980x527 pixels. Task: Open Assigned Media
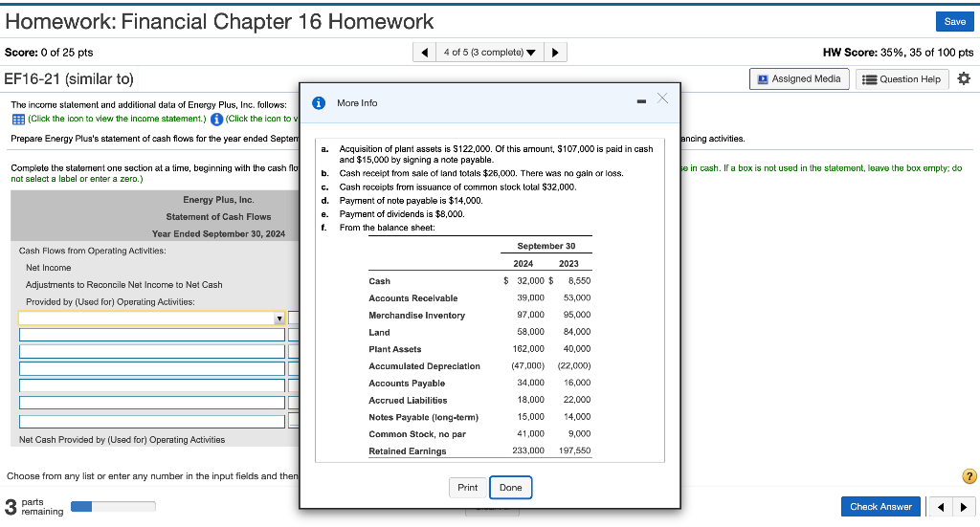[x=799, y=79]
